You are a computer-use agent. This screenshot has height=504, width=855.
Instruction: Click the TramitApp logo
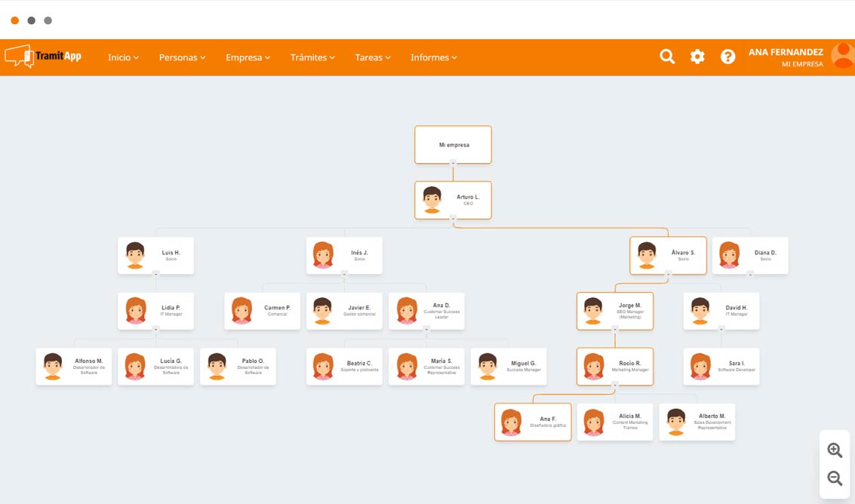coord(43,57)
